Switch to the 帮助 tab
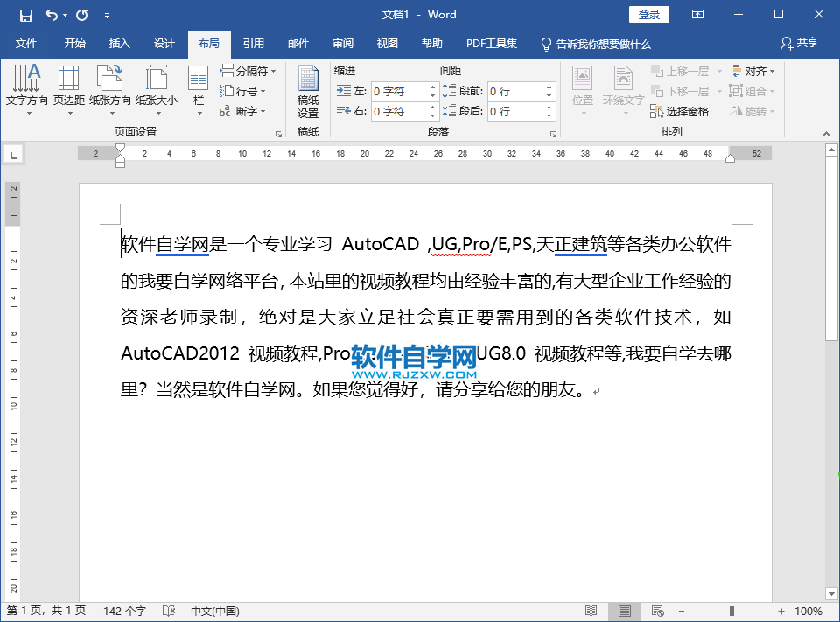Screen dimensions: 840x622 point(431,44)
